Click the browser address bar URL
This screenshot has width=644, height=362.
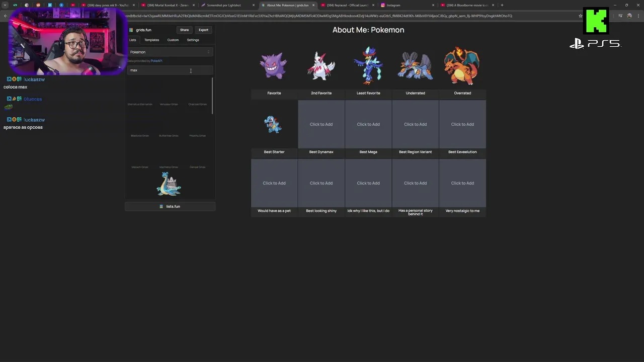click(318, 16)
